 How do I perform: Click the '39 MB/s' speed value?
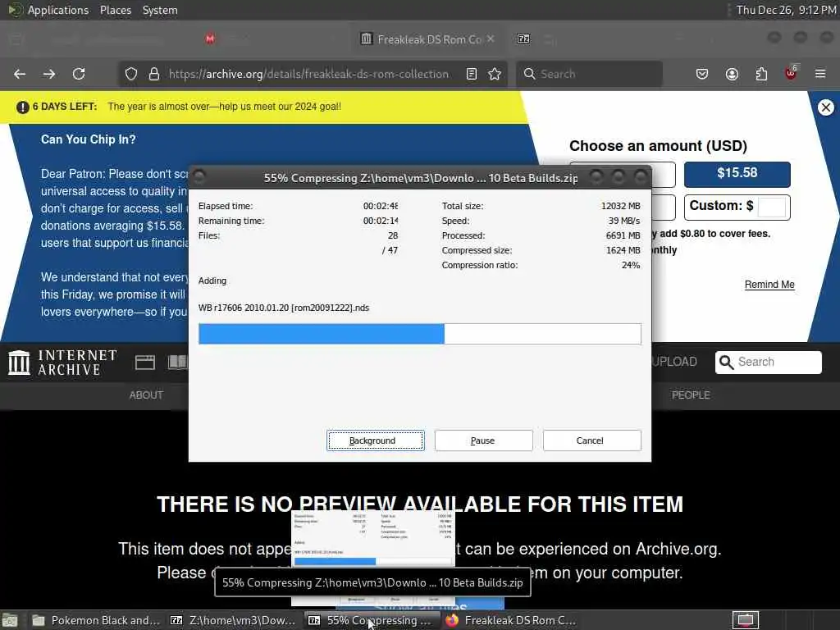pyautogui.click(x=624, y=221)
